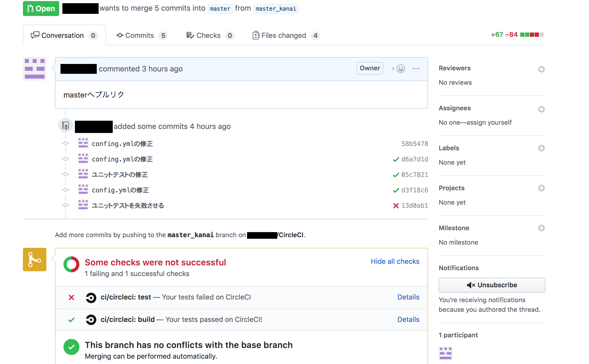Click the Projects gear icon
589x364 pixels.
[x=541, y=188]
